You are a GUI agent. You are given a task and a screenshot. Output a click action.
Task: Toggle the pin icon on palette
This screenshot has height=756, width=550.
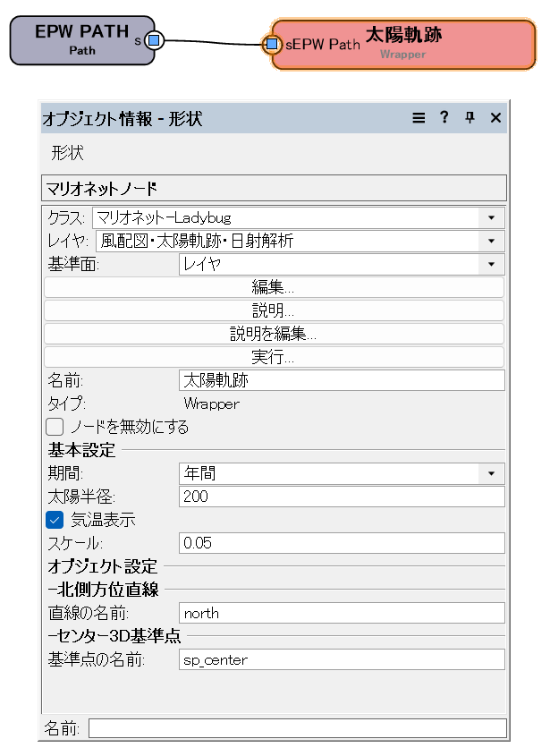[x=470, y=118]
